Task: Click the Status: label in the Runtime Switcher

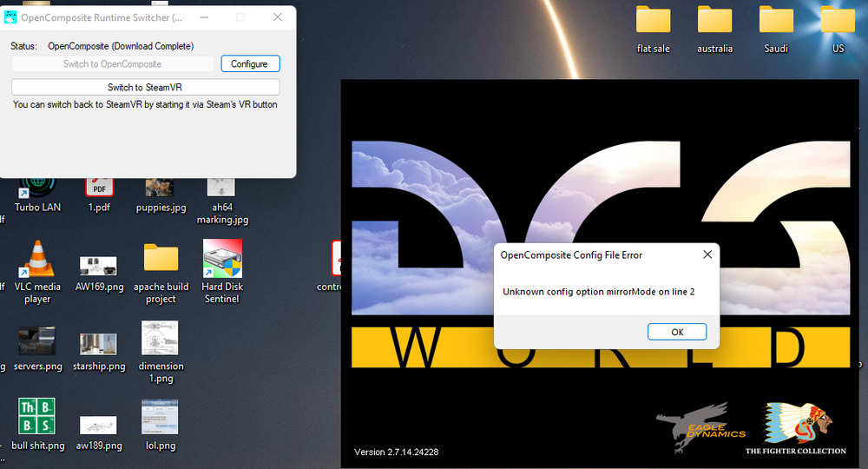Action: 23,46
